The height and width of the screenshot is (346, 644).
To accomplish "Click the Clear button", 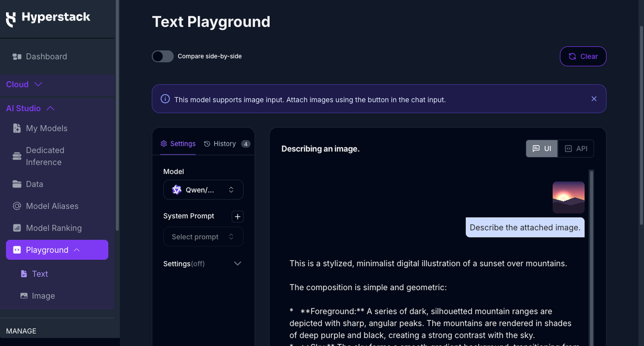I will [x=583, y=56].
